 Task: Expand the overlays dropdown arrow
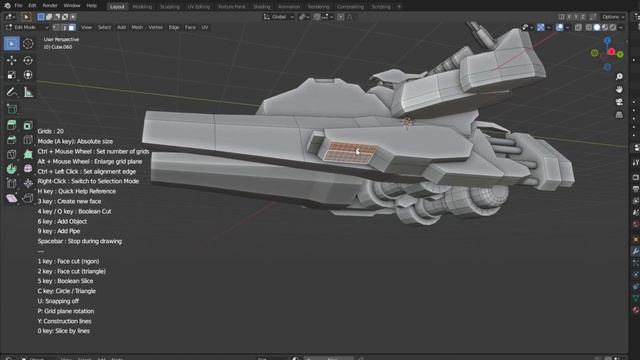tap(567, 27)
